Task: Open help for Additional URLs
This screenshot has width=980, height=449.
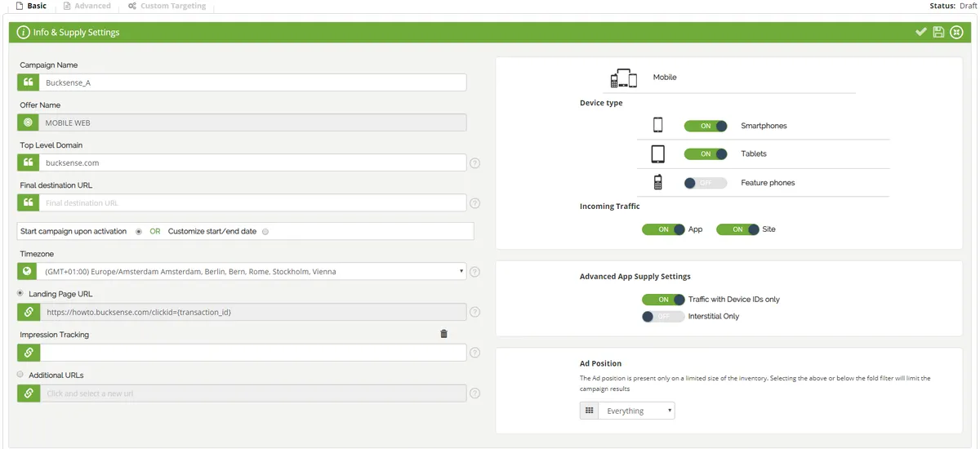Action: (x=475, y=393)
